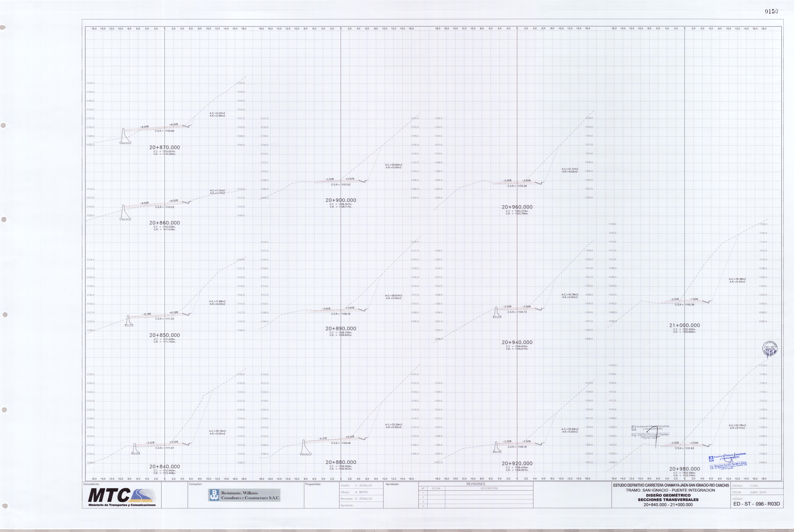Click the +6.31% slope label
The image size is (794, 532).
click(350, 437)
